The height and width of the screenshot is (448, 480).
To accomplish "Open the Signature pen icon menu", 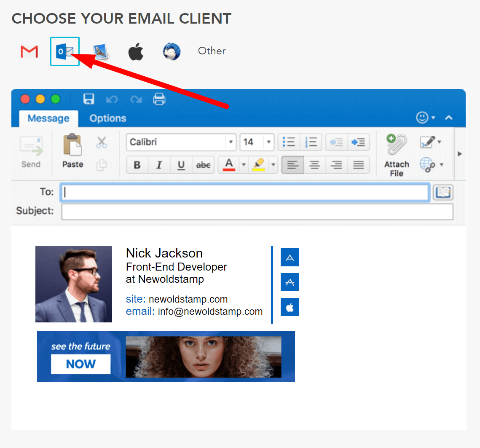I will [x=430, y=142].
